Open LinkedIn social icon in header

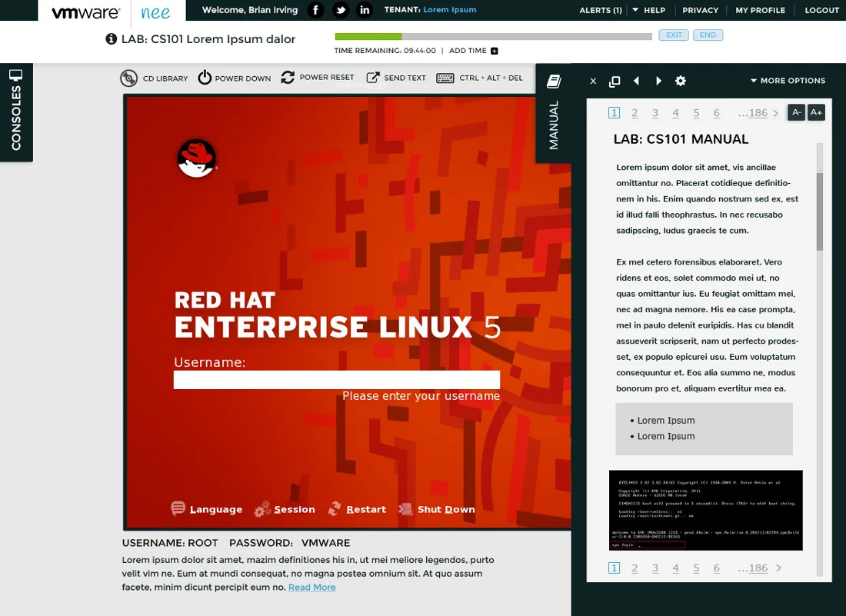pos(365,10)
